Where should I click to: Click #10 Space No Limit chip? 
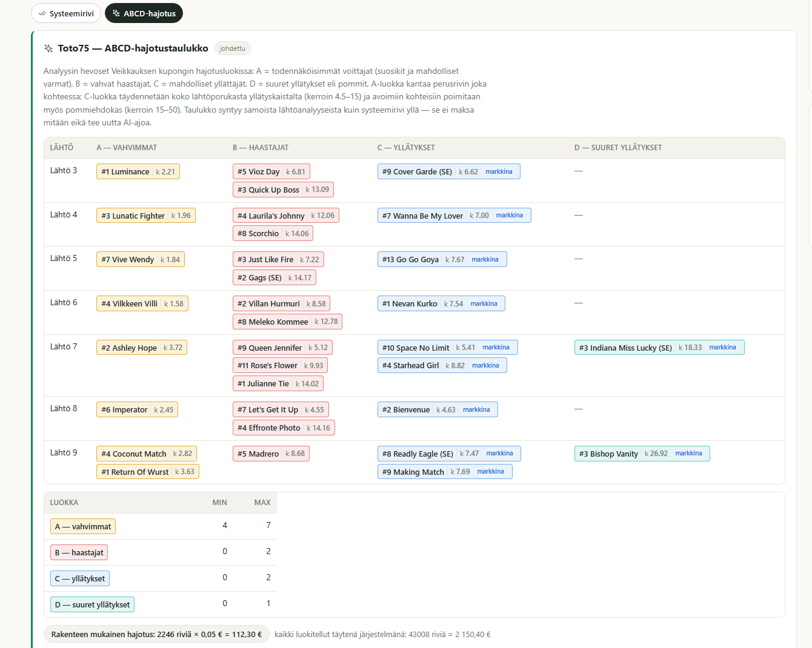[448, 348]
